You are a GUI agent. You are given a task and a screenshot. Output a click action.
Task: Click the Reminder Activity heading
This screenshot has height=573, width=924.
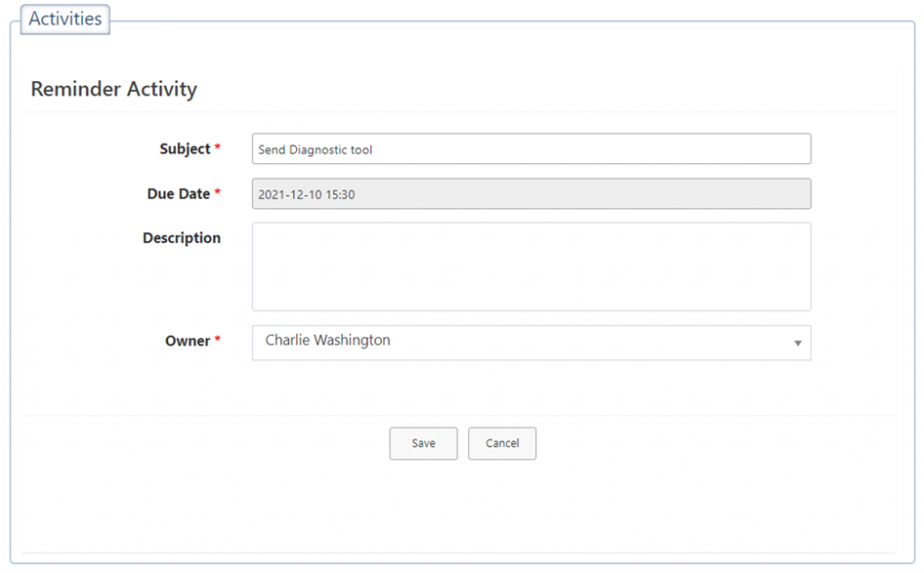[x=114, y=89]
